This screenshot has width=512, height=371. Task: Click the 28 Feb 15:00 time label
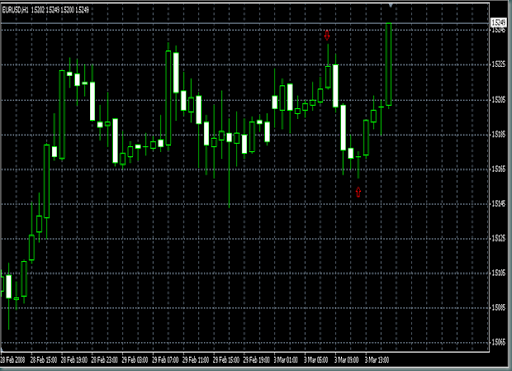pos(44,360)
